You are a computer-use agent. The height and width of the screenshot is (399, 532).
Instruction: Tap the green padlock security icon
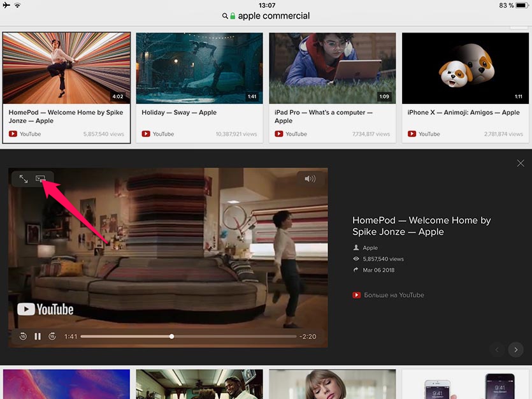click(x=233, y=16)
